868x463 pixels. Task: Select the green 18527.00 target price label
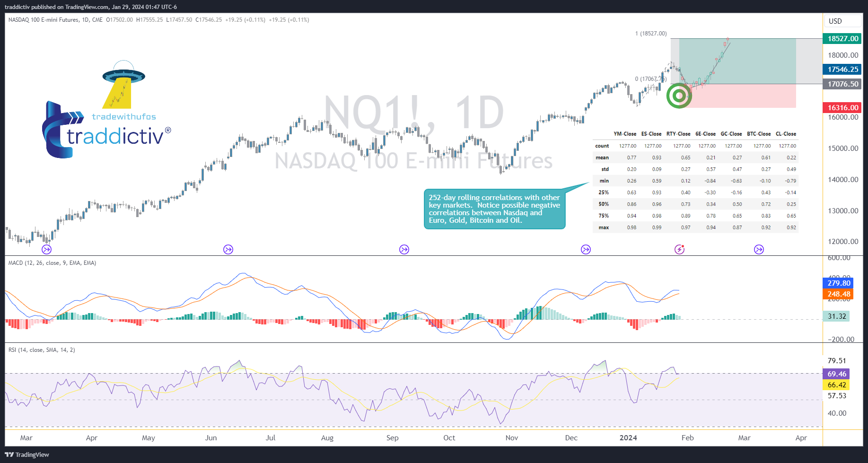click(x=842, y=39)
